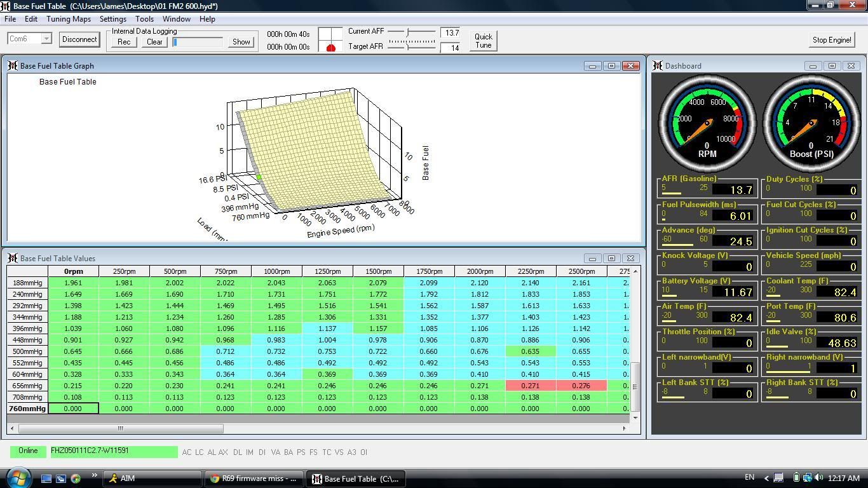868x488 pixels.
Task: Click the Quick Tune button
Action: pos(484,41)
